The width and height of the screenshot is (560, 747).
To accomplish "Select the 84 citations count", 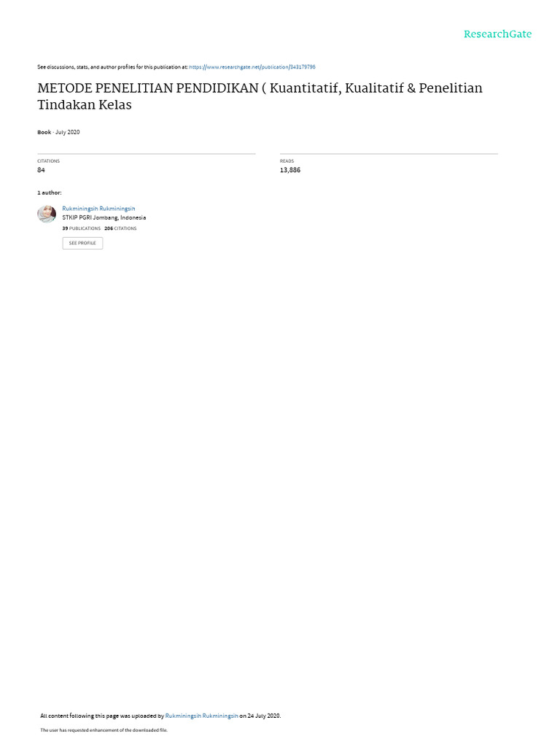I will point(41,170).
